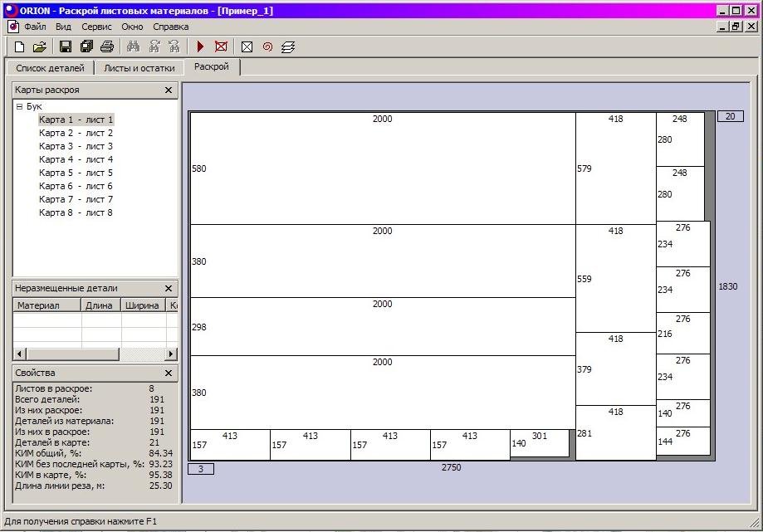Switch to the Список деталей tab
The height and width of the screenshot is (532, 763).
50,68
